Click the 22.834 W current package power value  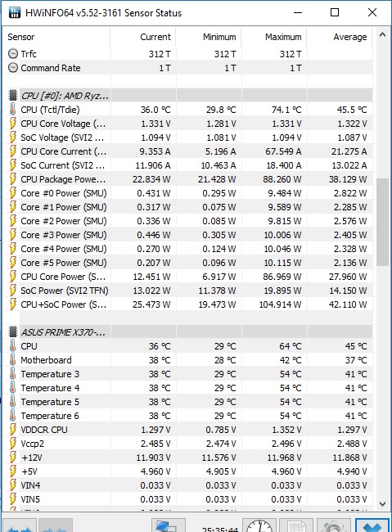[x=151, y=179]
